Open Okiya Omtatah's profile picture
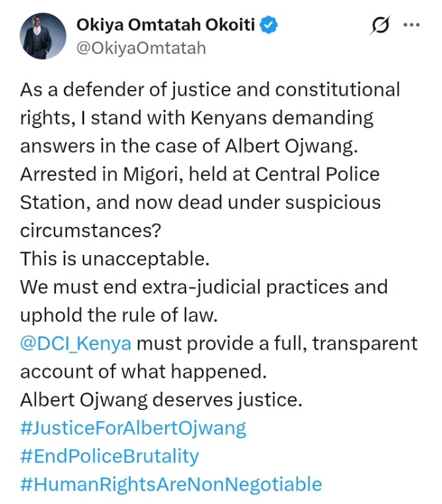This screenshot has width=442, height=504. pyautogui.click(x=42, y=37)
